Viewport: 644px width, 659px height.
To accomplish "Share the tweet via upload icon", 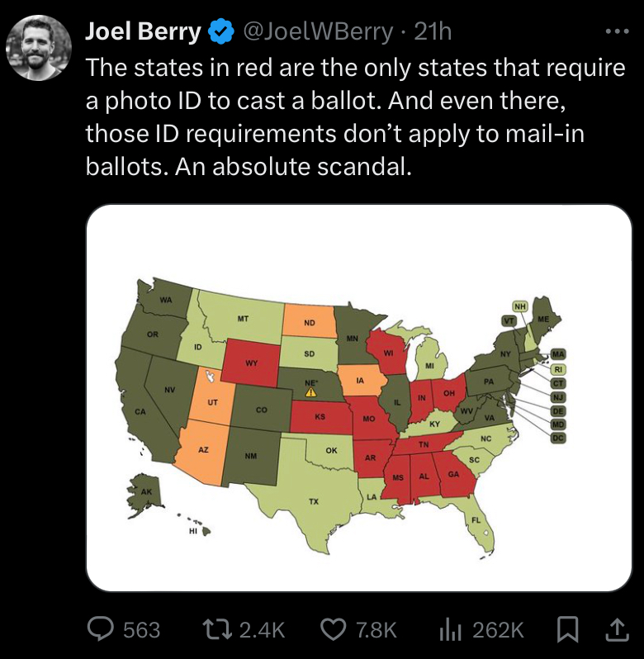I will pos(618,630).
